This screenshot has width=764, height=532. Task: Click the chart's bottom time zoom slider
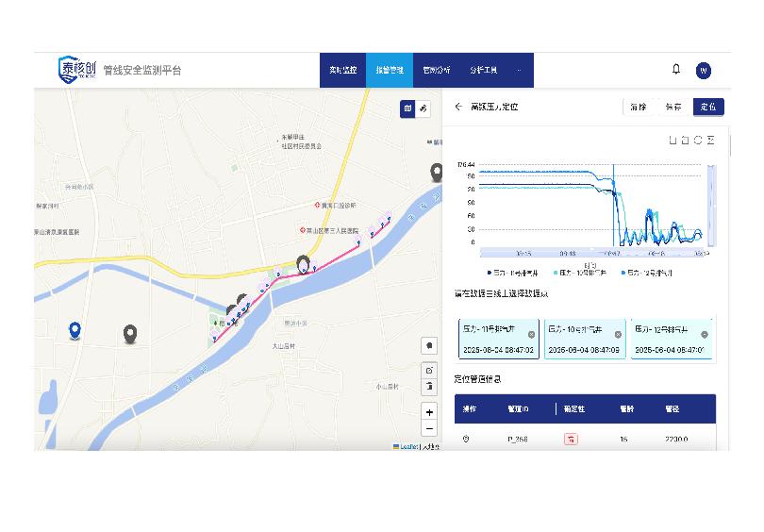point(593,253)
